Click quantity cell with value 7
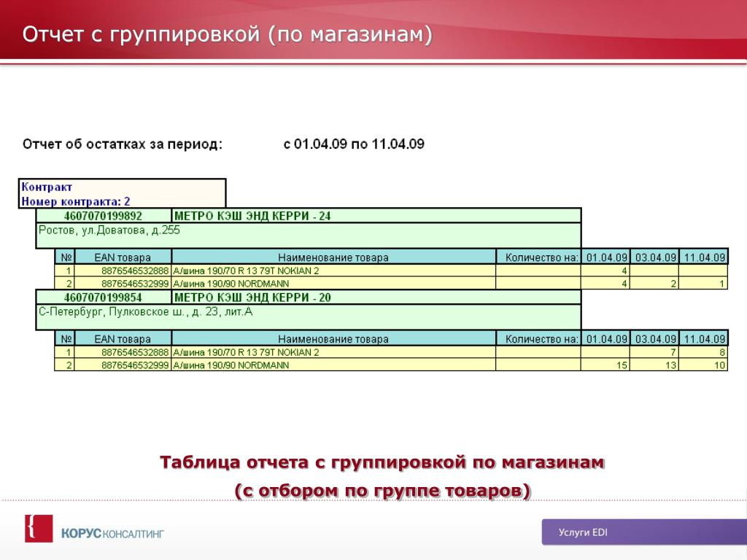747x560 pixels. (x=654, y=352)
